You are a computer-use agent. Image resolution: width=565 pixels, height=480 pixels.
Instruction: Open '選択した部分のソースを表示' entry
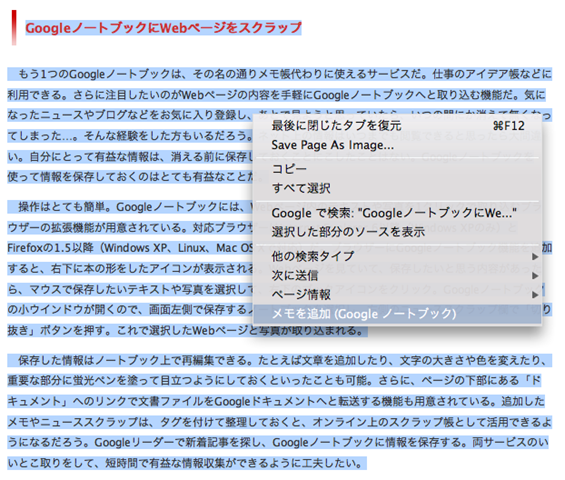(x=397, y=232)
